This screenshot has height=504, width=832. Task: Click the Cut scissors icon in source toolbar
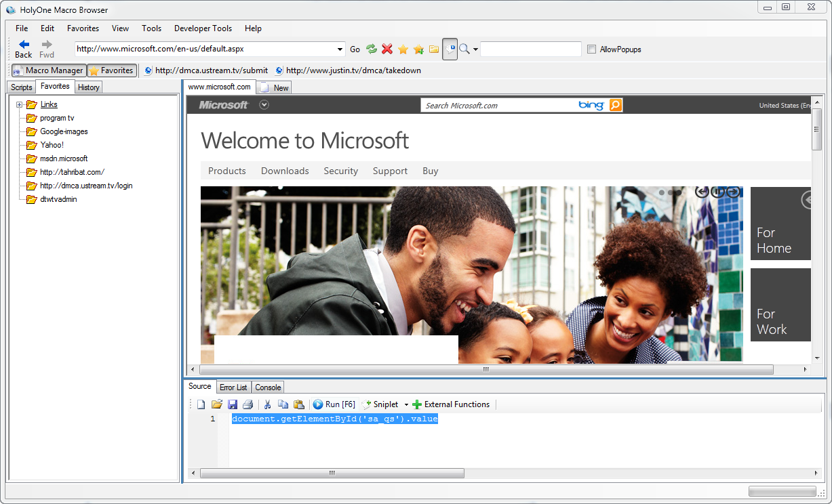point(267,404)
